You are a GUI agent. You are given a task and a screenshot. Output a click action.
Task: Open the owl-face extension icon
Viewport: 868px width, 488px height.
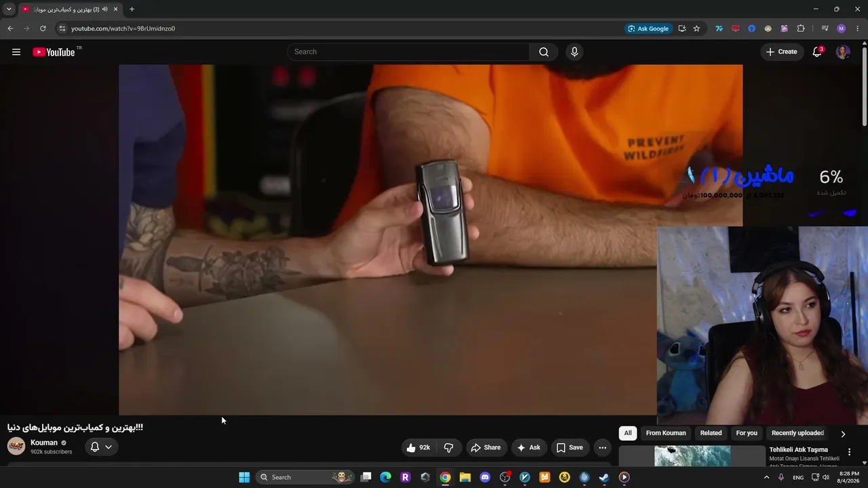[x=768, y=28]
